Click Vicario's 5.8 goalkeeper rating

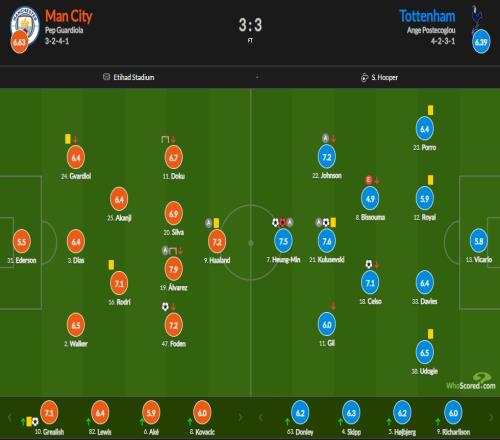479,241
